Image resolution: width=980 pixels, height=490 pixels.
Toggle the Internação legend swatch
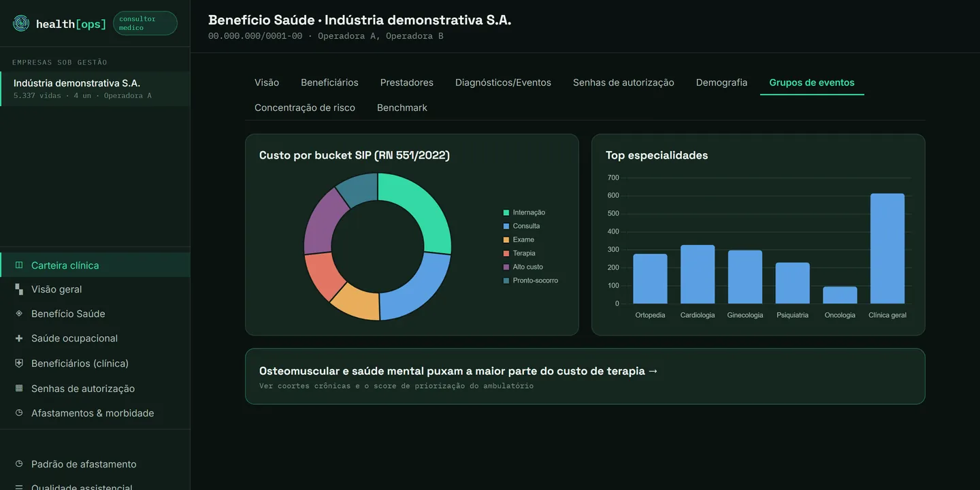point(506,212)
